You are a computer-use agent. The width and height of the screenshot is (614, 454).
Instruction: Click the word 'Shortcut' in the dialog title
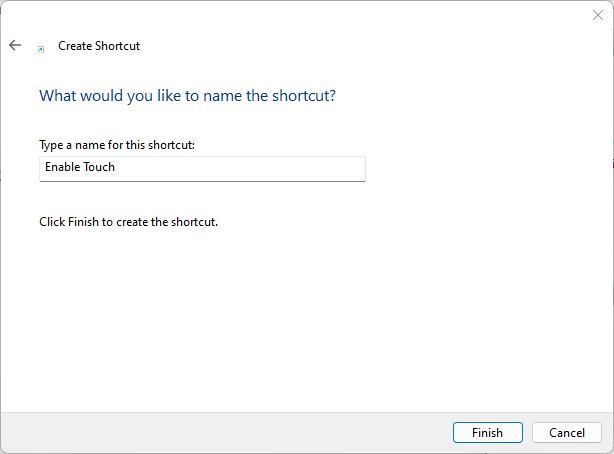(x=117, y=46)
